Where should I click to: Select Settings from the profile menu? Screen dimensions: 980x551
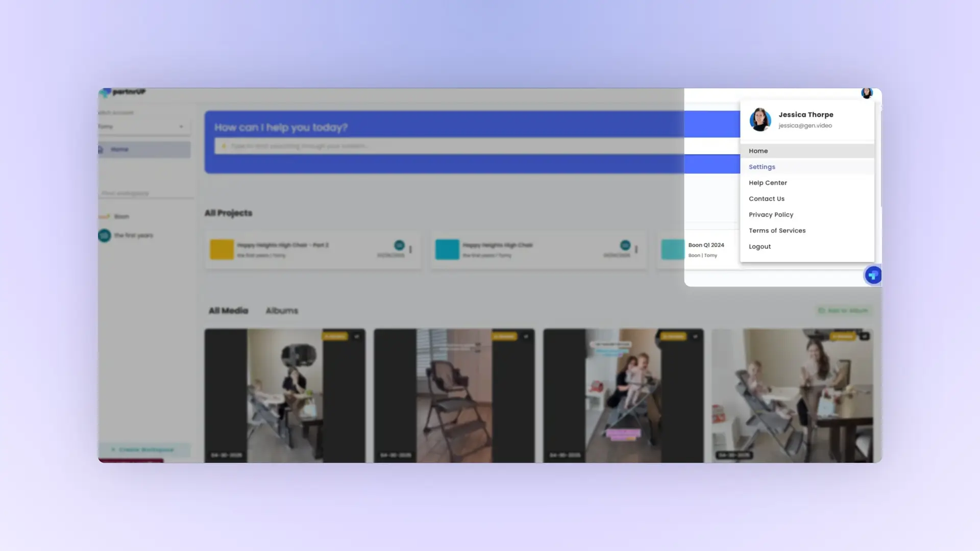(x=762, y=166)
